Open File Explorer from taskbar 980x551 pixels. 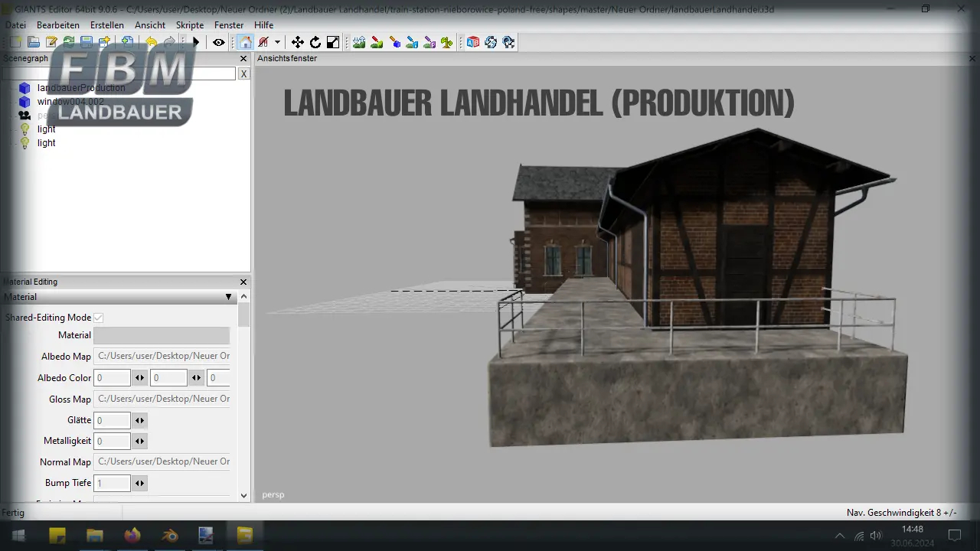[x=95, y=535]
